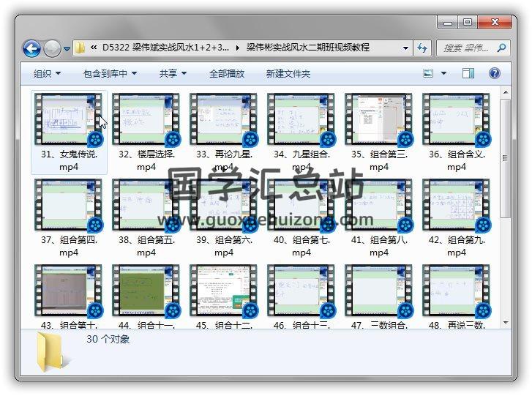
Task: Click the search input field
Action: 465,48
